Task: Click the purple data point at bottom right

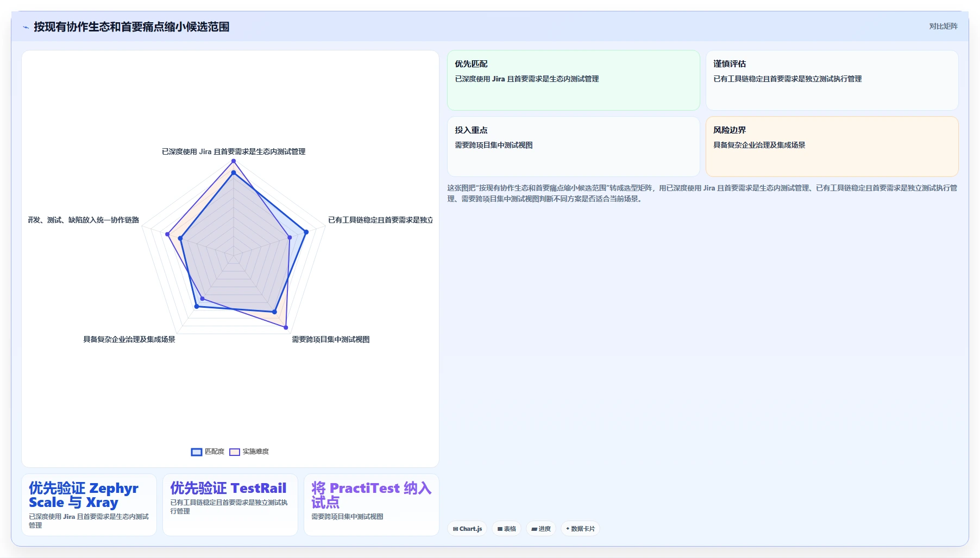Action: pyautogui.click(x=286, y=327)
